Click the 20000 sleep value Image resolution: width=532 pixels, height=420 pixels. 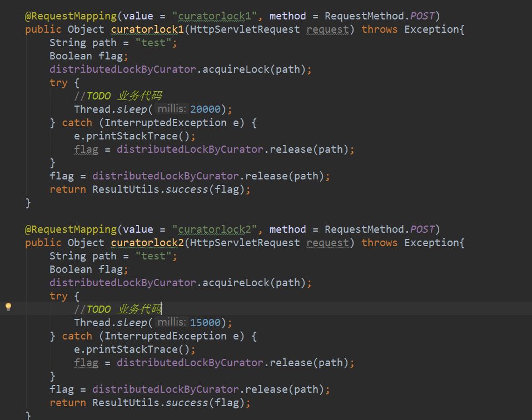(205, 109)
